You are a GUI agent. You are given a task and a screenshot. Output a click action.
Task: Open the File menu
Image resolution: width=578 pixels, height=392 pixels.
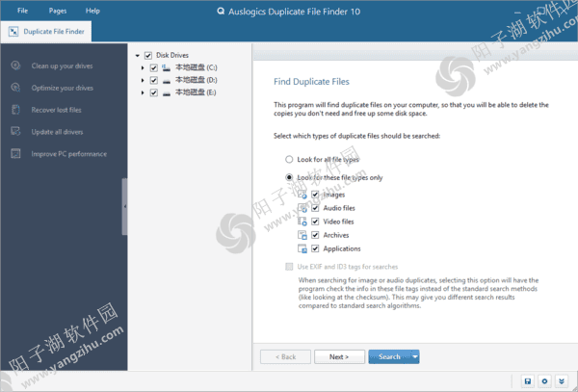click(x=22, y=11)
